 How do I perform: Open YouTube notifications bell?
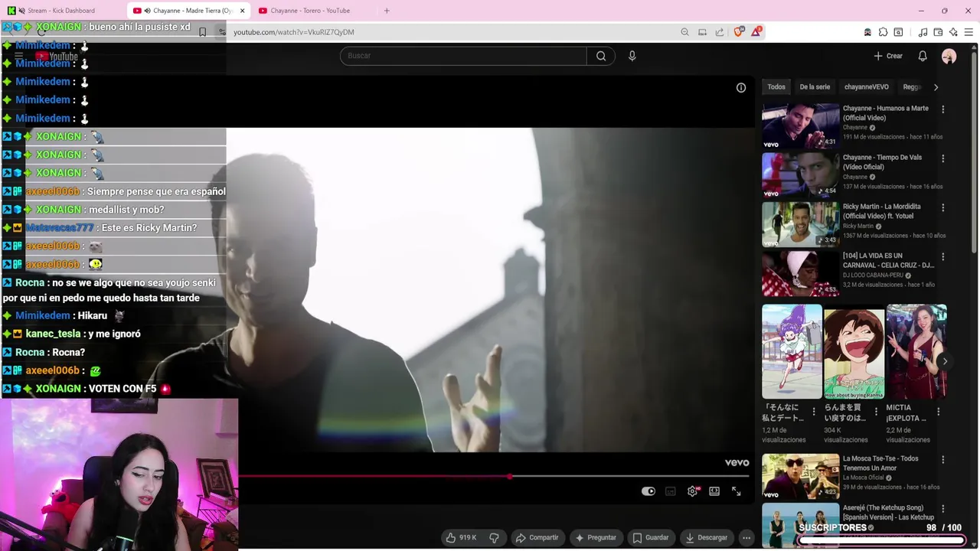(923, 56)
